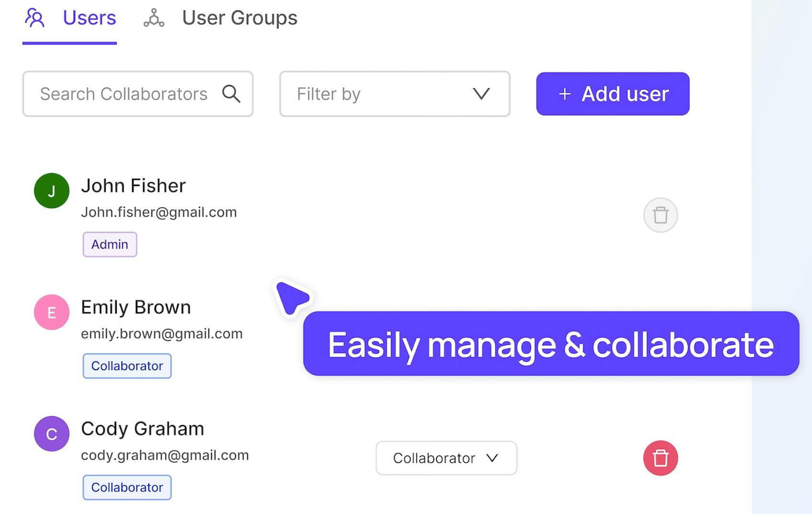The width and height of the screenshot is (812, 514).
Task: Click Emily Brown's Collaborator badge
Action: (127, 366)
